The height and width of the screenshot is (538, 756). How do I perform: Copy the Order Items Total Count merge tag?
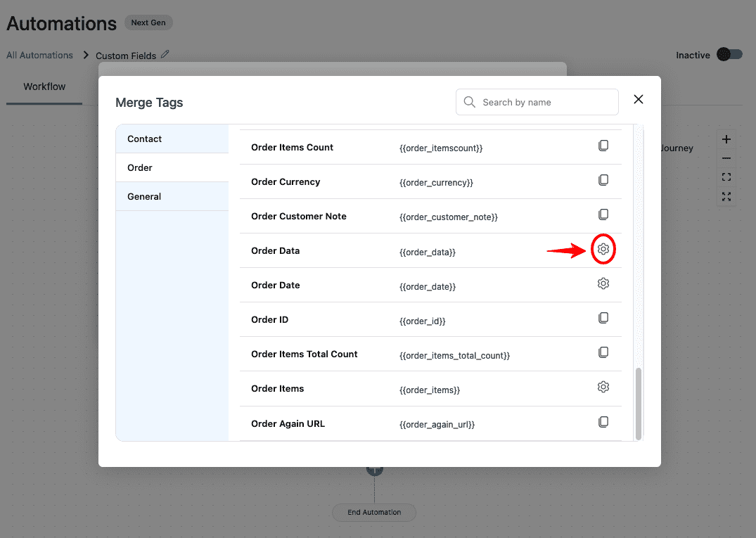pyautogui.click(x=603, y=352)
